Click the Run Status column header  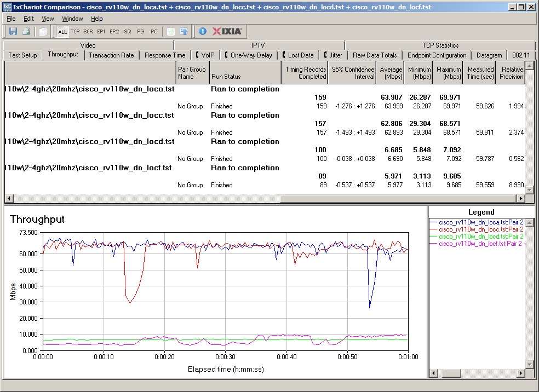pyautogui.click(x=245, y=73)
